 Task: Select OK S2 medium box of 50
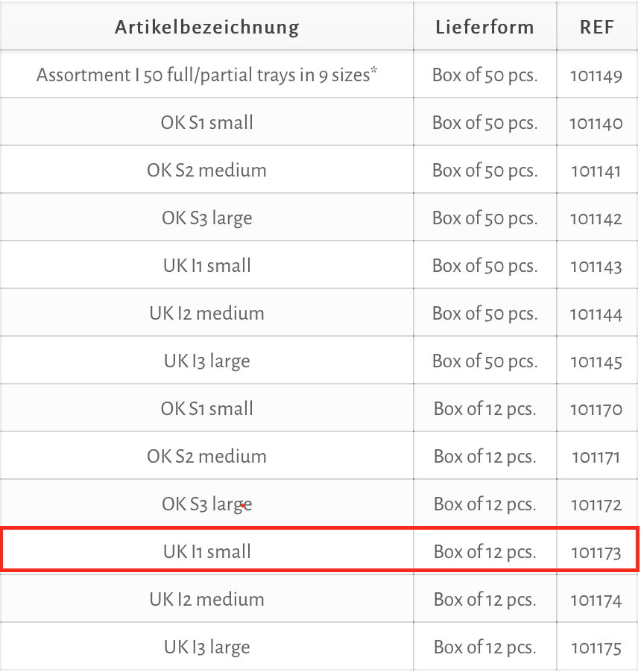(319, 170)
